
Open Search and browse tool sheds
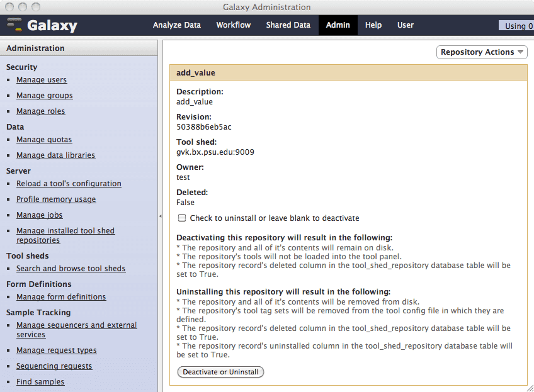71,269
